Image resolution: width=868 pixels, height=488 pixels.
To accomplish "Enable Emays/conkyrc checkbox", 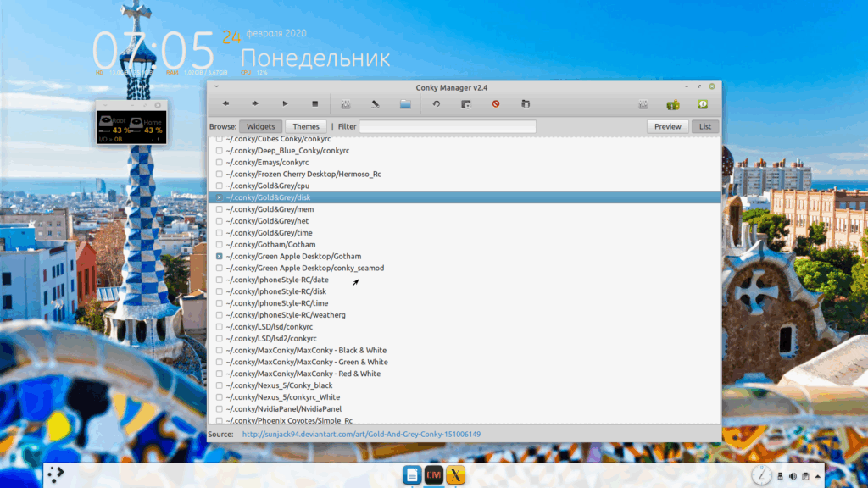I will (220, 162).
